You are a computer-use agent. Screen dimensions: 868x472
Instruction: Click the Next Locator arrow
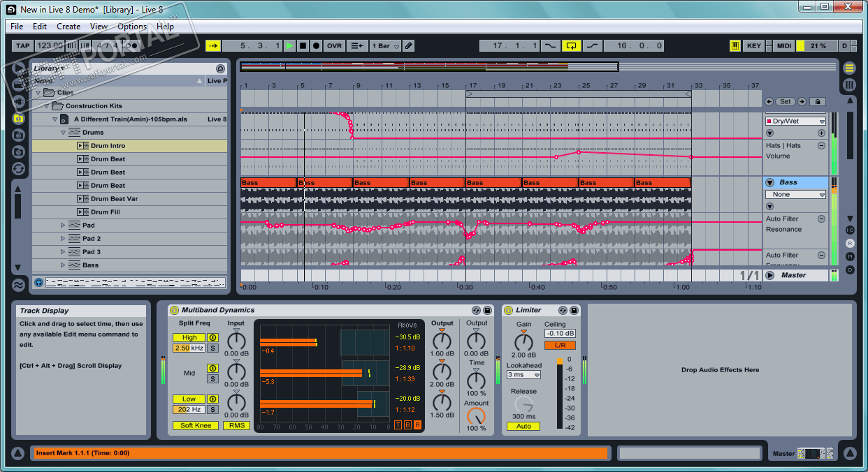pos(802,101)
